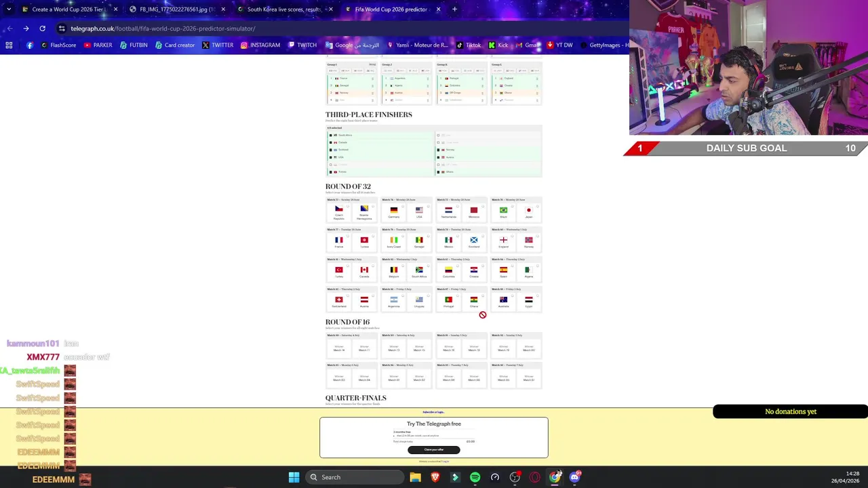Viewport: 868px width, 488px height.
Task: Select Egypt against Australia
Action: pyautogui.click(x=529, y=302)
